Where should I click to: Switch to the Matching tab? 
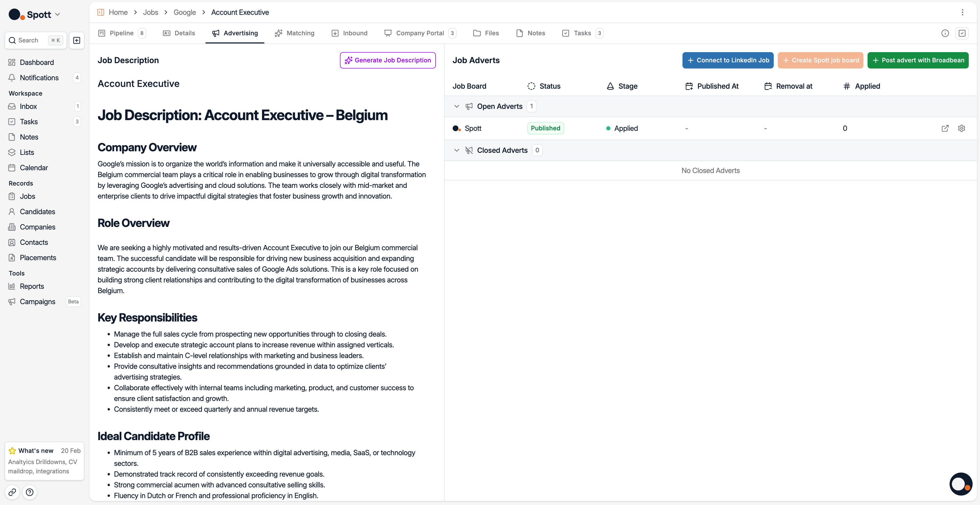pos(295,33)
